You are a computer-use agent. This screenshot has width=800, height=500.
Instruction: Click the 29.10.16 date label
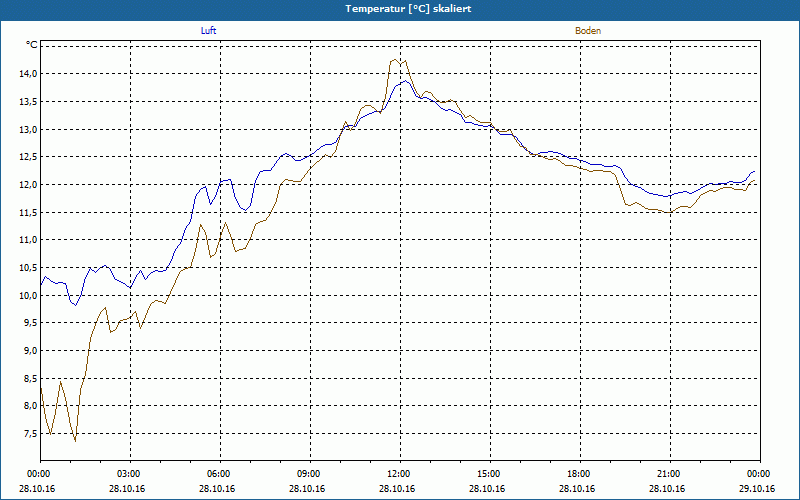pyautogui.click(x=757, y=488)
